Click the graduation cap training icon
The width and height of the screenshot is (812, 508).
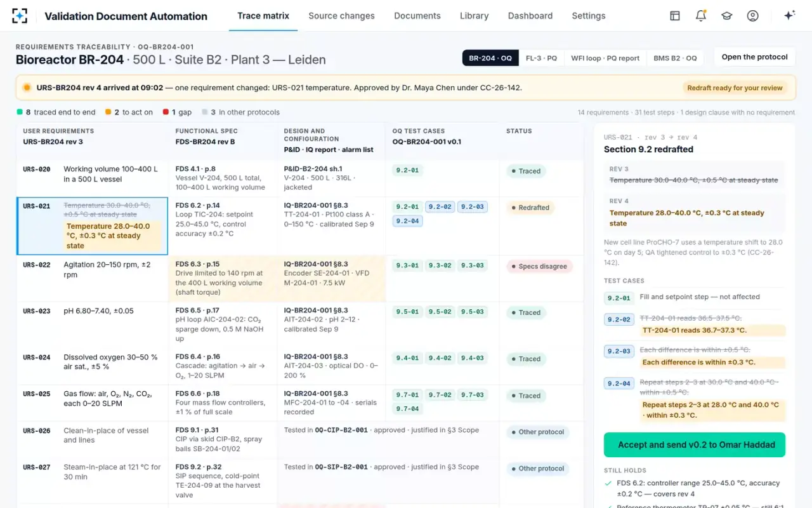pos(727,16)
